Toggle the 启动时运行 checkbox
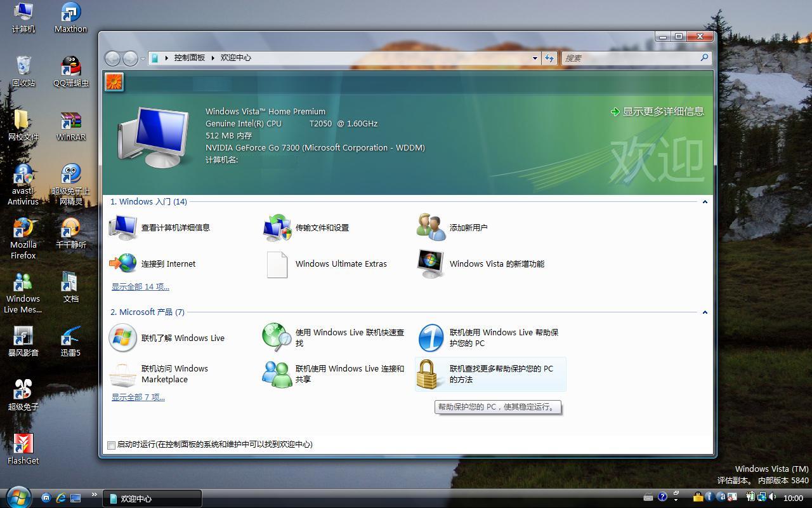Viewport: 812px width, 508px height. coord(112,445)
